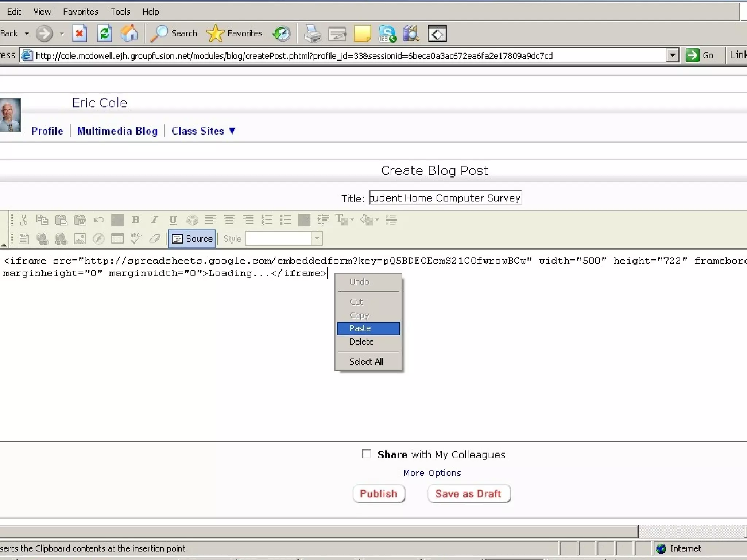
Task: Click the Print icon in toolbar
Action: 312,34
